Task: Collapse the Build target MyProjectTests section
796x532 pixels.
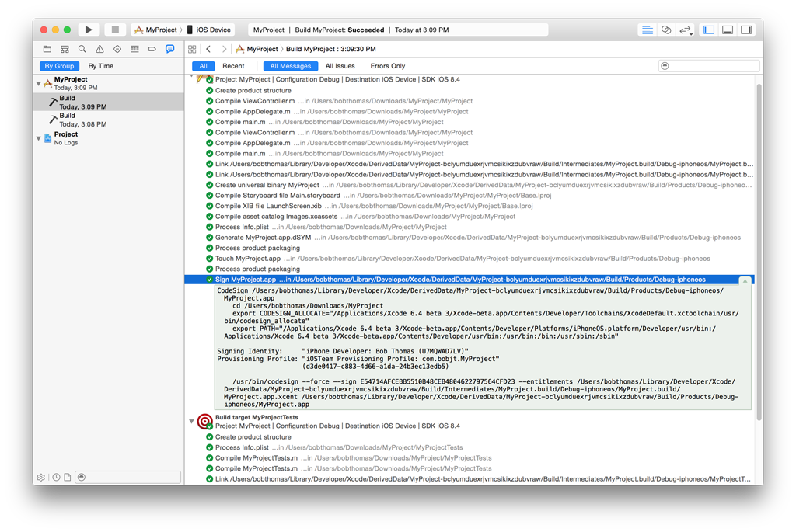Action: [192, 422]
